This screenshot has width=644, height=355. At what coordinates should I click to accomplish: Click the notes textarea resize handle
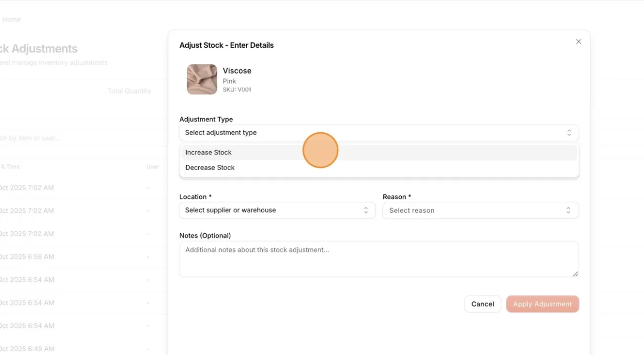click(575, 274)
